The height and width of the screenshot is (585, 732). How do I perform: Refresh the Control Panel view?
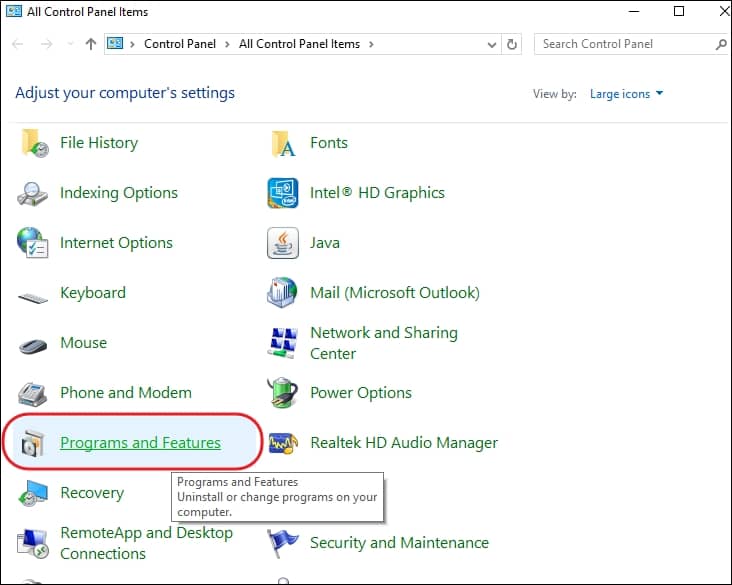pyautogui.click(x=512, y=44)
